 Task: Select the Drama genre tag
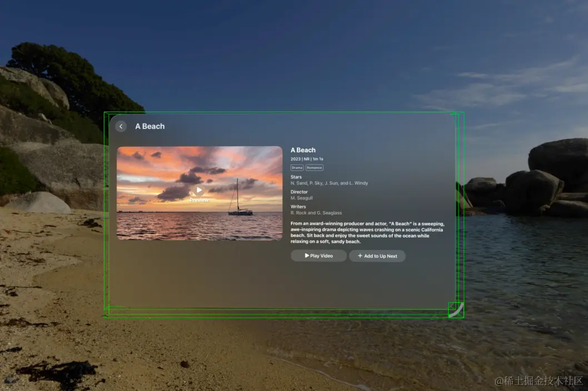click(297, 168)
